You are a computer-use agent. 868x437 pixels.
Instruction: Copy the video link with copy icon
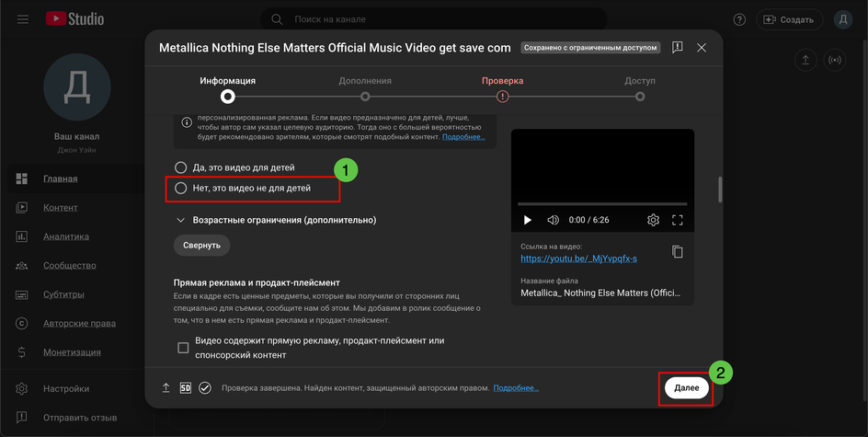click(677, 252)
